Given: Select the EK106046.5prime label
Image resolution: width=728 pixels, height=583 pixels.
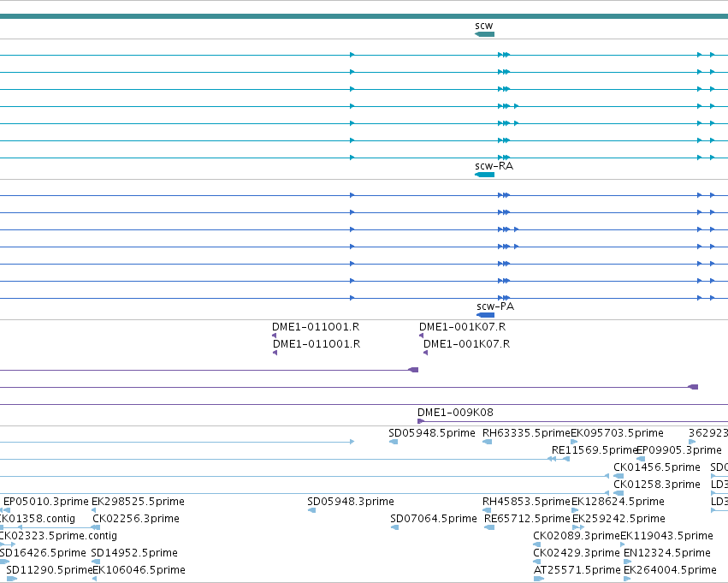Looking at the screenshot, I should [139, 570].
